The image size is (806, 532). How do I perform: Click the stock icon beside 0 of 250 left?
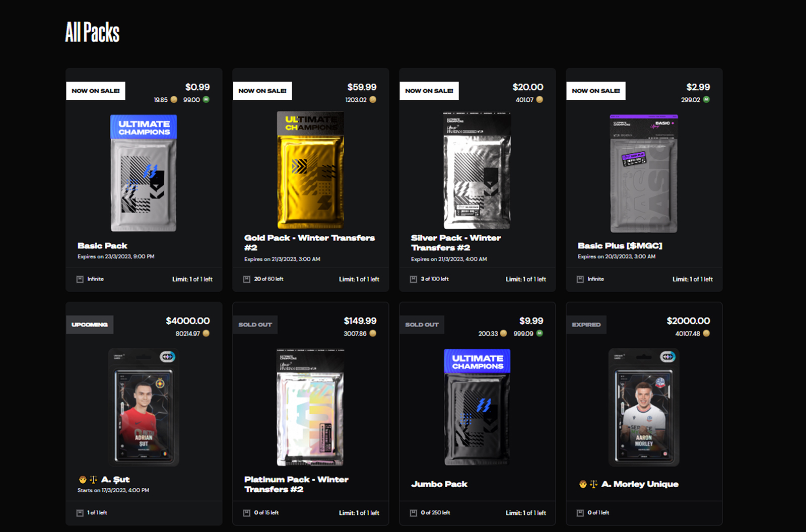(414, 513)
